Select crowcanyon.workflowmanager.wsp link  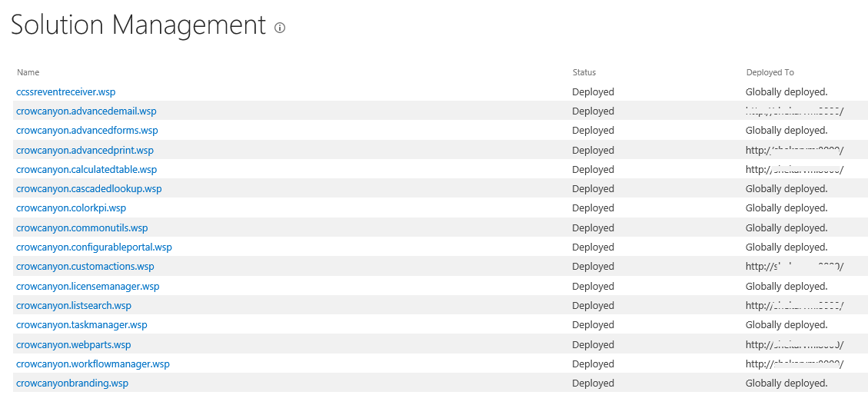[x=93, y=364]
